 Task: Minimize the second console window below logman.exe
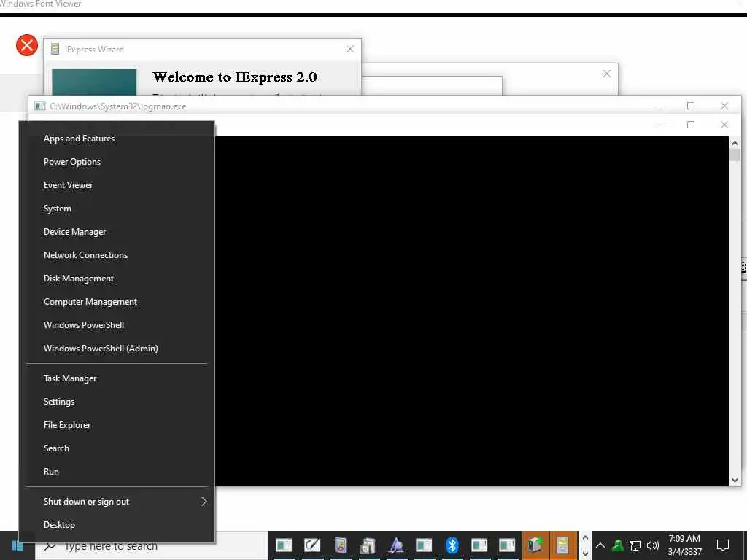pos(658,125)
